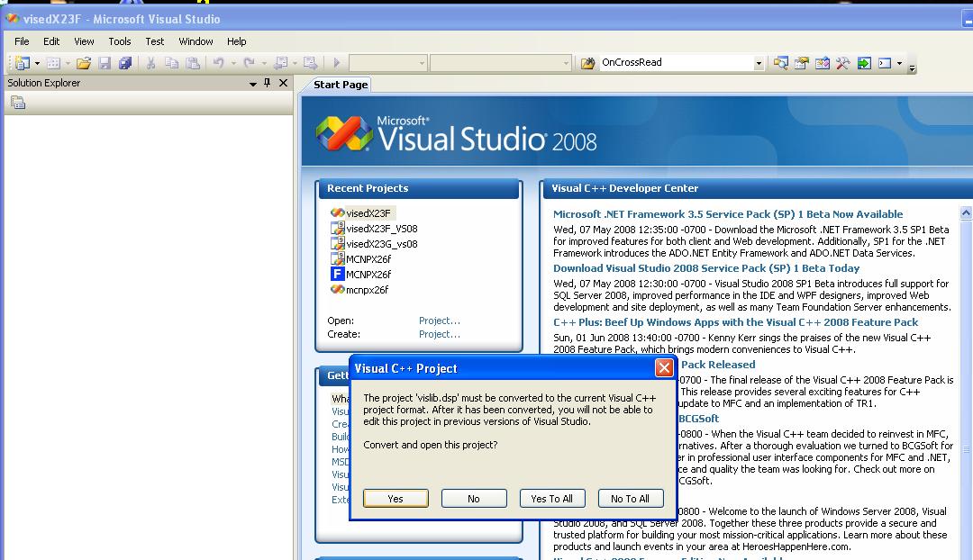Click the Object Browser toolbar icon
Screen dimensions: 973x560
(823, 63)
